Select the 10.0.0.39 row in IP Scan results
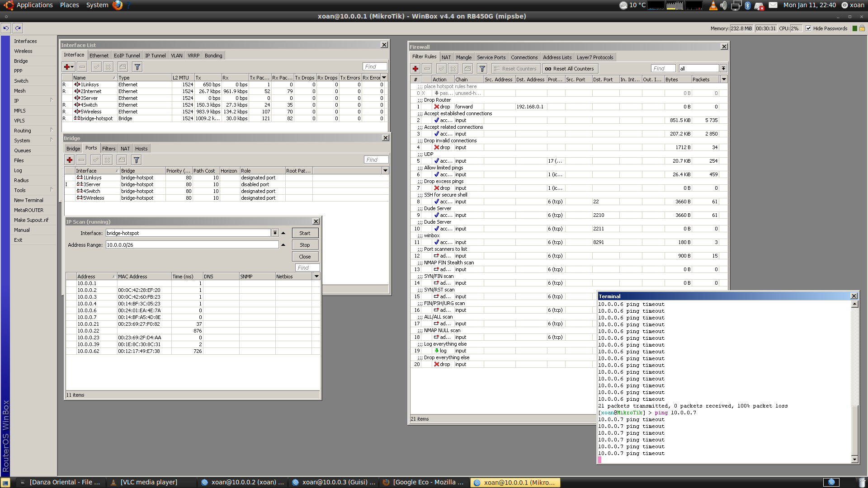 [x=193, y=344]
